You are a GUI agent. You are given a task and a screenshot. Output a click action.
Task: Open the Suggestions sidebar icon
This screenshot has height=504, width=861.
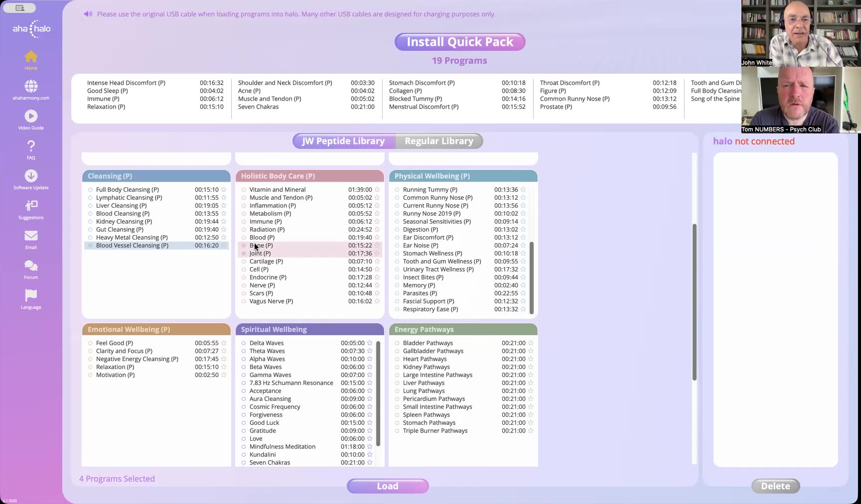pyautogui.click(x=31, y=206)
